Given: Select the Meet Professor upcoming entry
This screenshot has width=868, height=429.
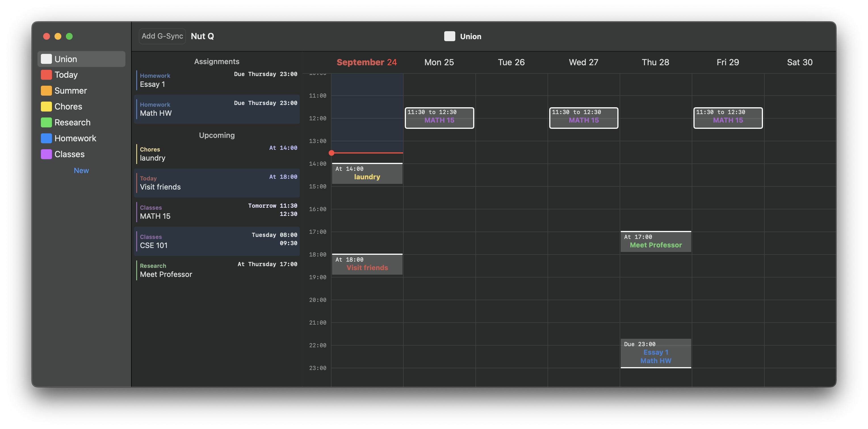Looking at the screenshot, I should (217, 270).
